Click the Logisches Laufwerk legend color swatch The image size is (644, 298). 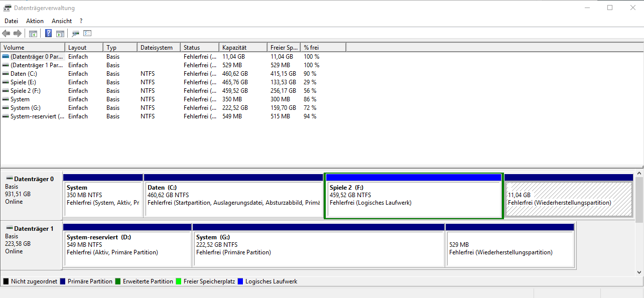tap(241, 282)
